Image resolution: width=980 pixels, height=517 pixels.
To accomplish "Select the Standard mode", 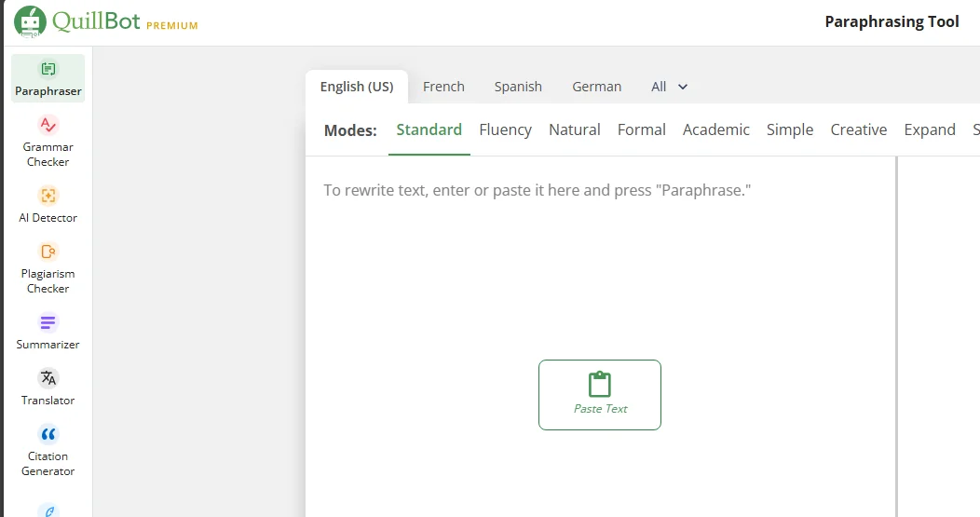I will tap(429, 129).
